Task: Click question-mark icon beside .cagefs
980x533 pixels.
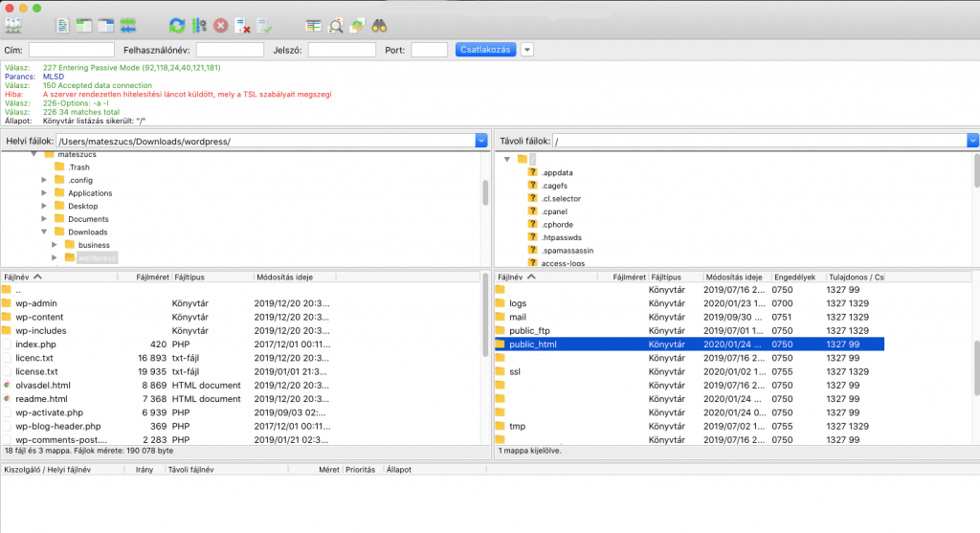Action: tap(532, 185)
